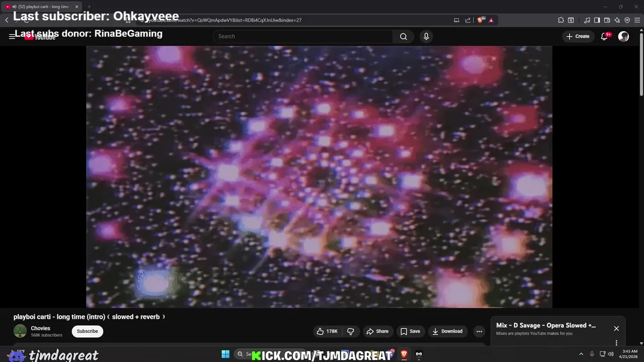Open Brave Rewards triangle icon
This screenshot has width=644, height=362.
491,20
